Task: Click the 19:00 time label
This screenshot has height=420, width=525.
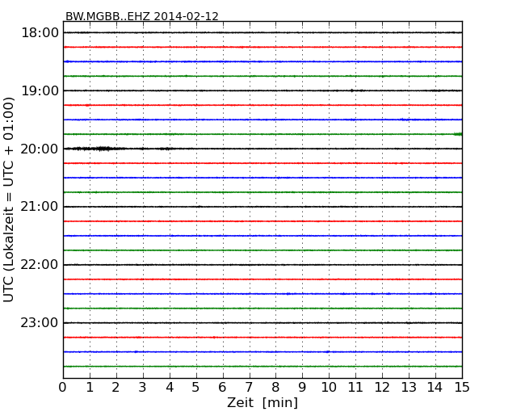Action: coord(40,90)
